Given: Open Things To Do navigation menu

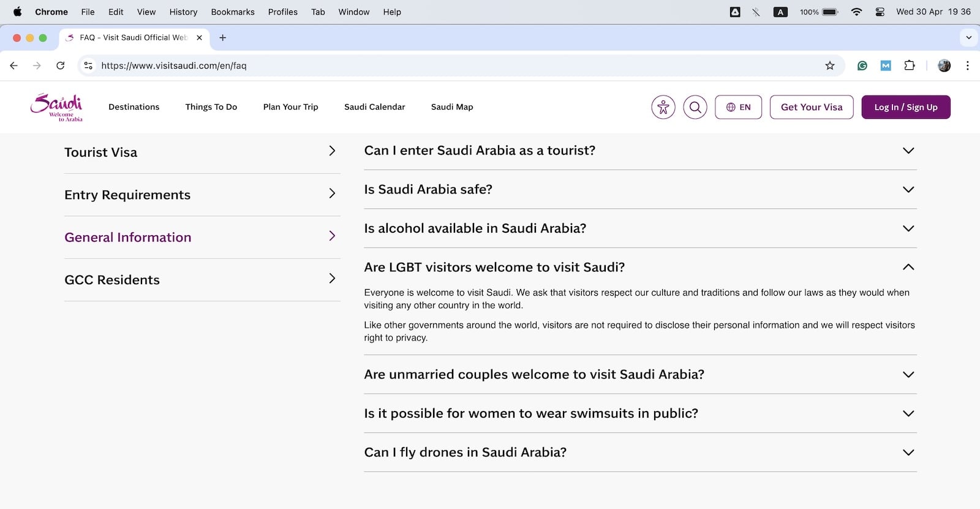Looking at the screenshot, I should click(x=211, y=107).
